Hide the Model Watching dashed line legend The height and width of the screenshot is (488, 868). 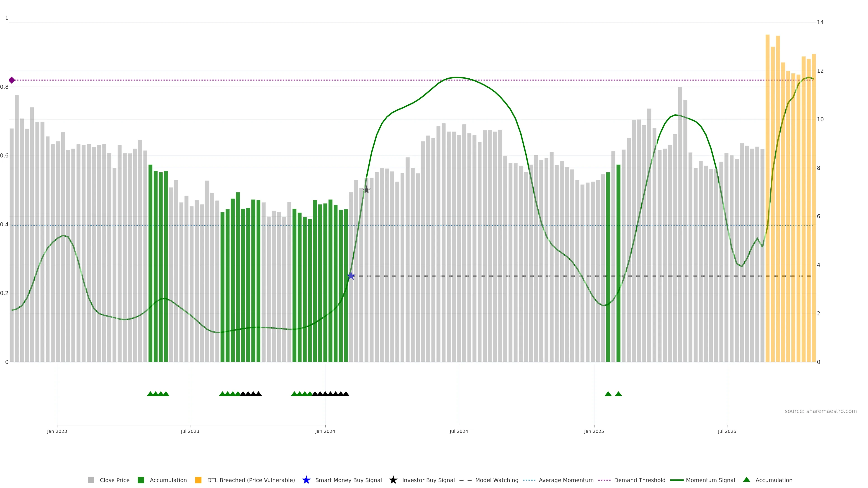(466, 480)
